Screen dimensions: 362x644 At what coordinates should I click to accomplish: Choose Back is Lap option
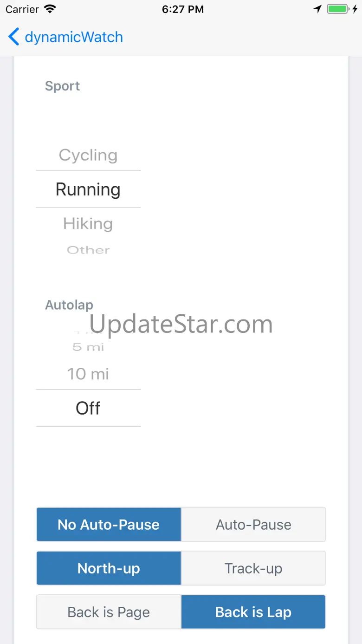pos(253,612)
